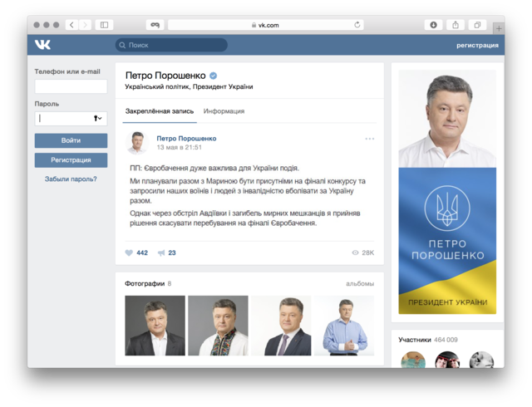
Task: Click first member avatar under Участники
Action: point(413,360)
